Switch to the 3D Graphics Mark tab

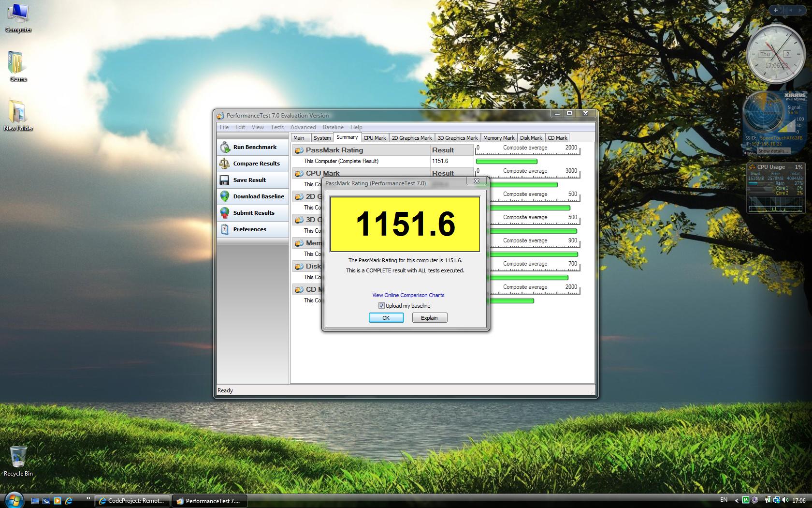point(458,138)
